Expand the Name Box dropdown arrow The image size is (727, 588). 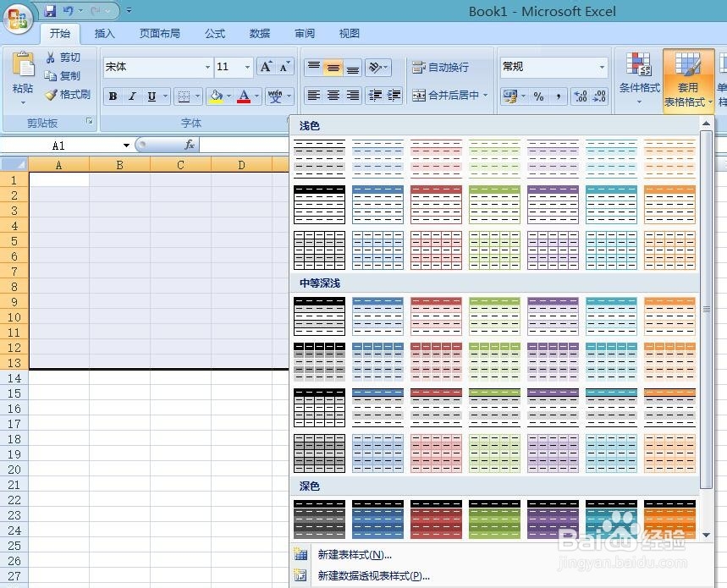[126, 146]
